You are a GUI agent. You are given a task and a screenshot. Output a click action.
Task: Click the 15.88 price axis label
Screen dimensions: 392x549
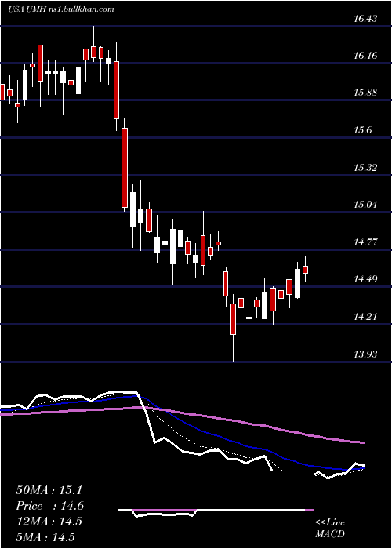(365, 93)
